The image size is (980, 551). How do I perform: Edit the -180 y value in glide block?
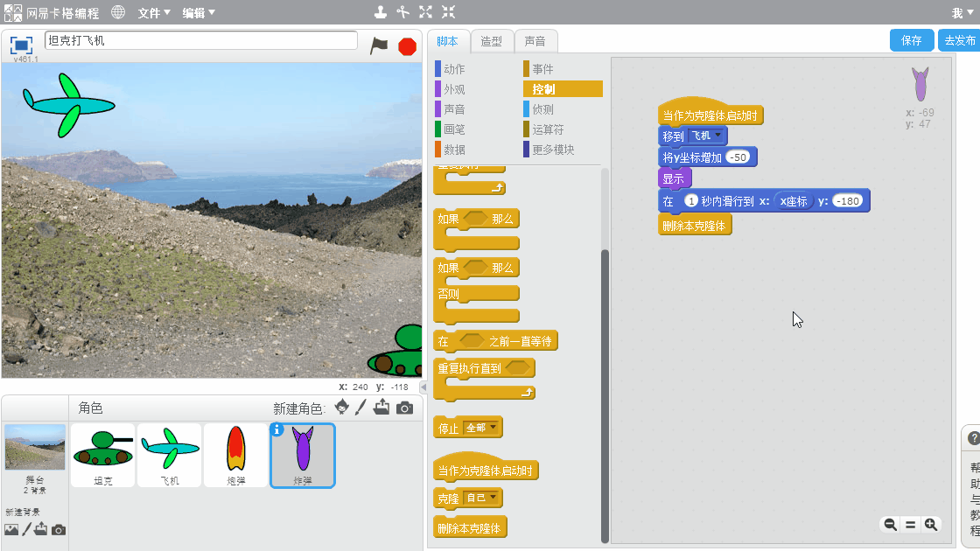click(x=848, y=201)
